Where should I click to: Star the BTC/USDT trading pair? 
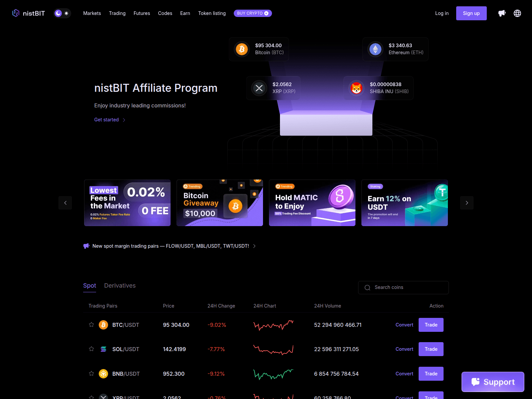pos(91,325)
